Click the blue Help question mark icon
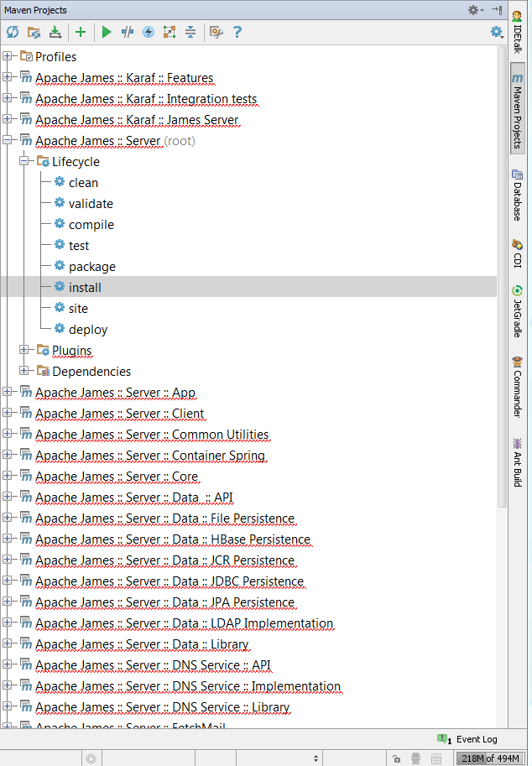Screen dimensions: 532x766 click(237, 32)
